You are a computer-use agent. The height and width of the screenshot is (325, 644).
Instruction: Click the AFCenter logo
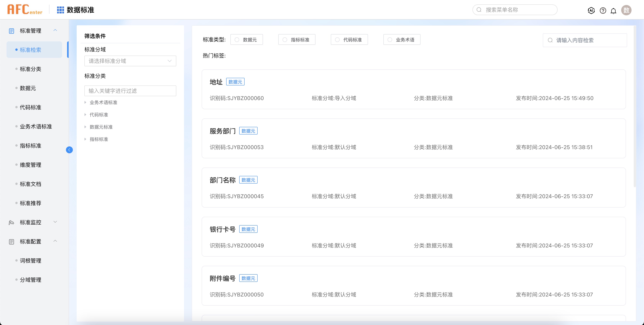(25, 10)
